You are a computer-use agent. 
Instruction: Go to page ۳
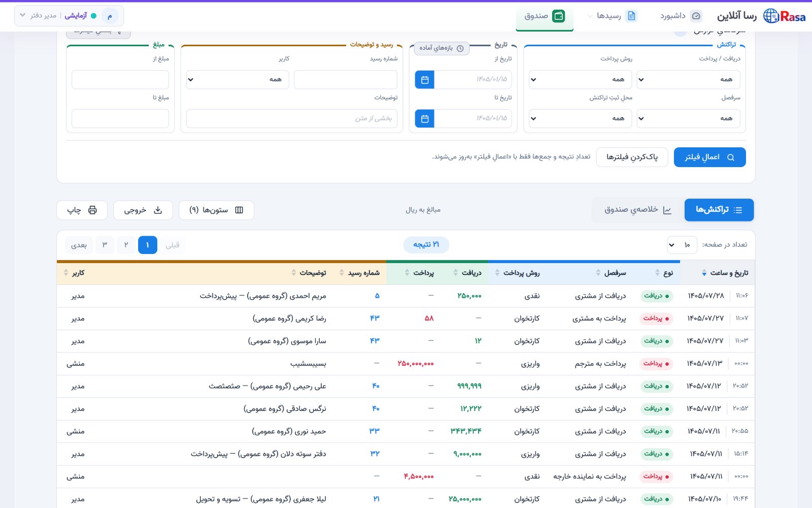pos(105,245)
